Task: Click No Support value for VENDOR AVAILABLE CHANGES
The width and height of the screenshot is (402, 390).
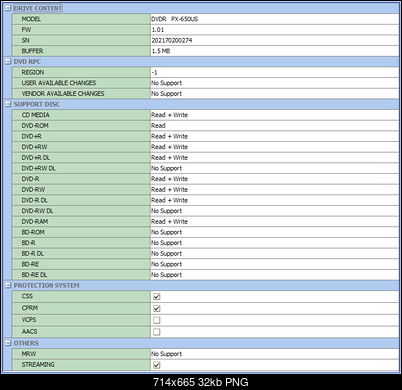Action: click(166, 94)
